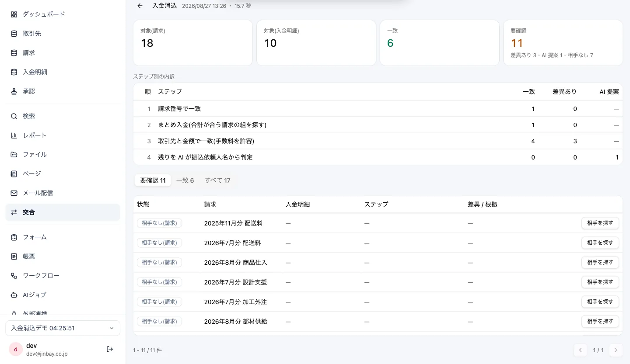This screenshot has height=364, width=630.
Task: Click the 検索 magnifier icon
Action: click(x=14, y=116)
